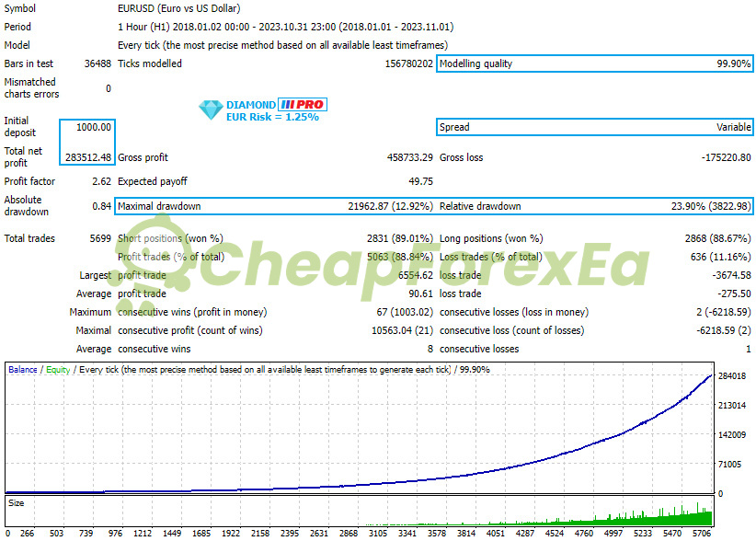
Task: Select Average loss trade value -275.50
Action: click(734, 294)
